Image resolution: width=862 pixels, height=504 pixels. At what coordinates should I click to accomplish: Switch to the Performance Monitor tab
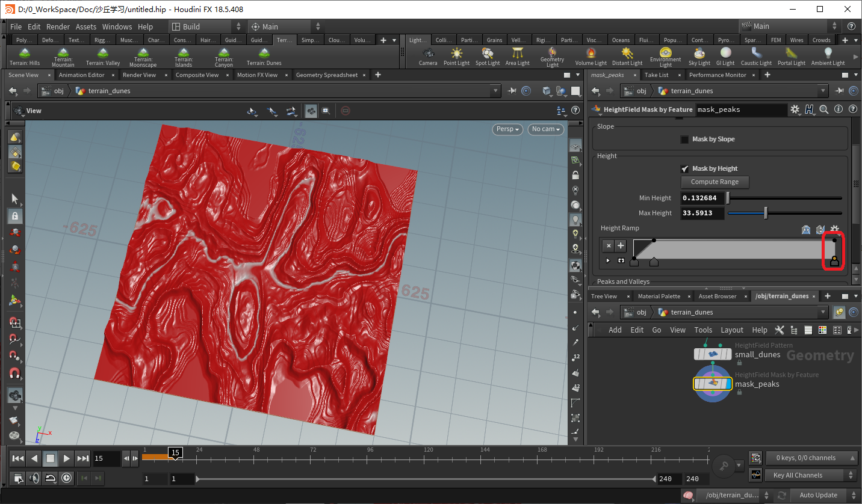[x=718, y=75]
